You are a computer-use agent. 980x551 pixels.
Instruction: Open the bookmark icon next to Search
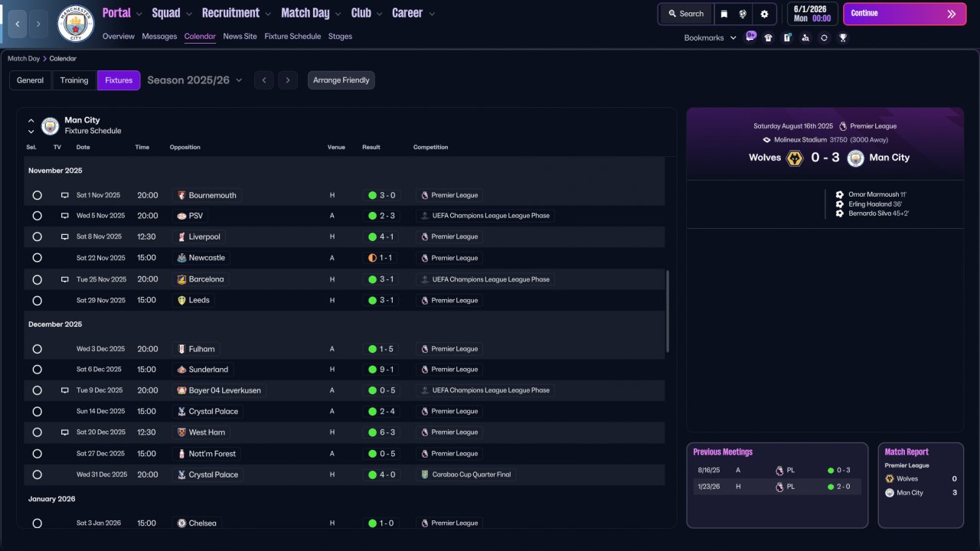(724, 14)
